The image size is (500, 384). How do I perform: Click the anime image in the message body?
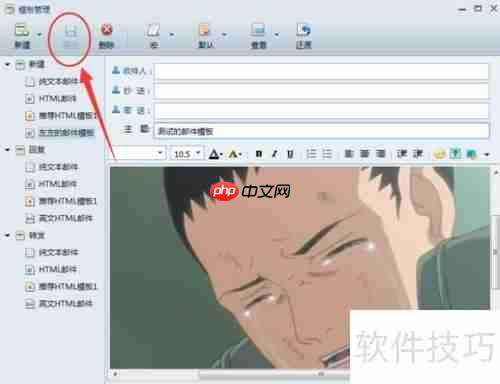coord(299,267)
